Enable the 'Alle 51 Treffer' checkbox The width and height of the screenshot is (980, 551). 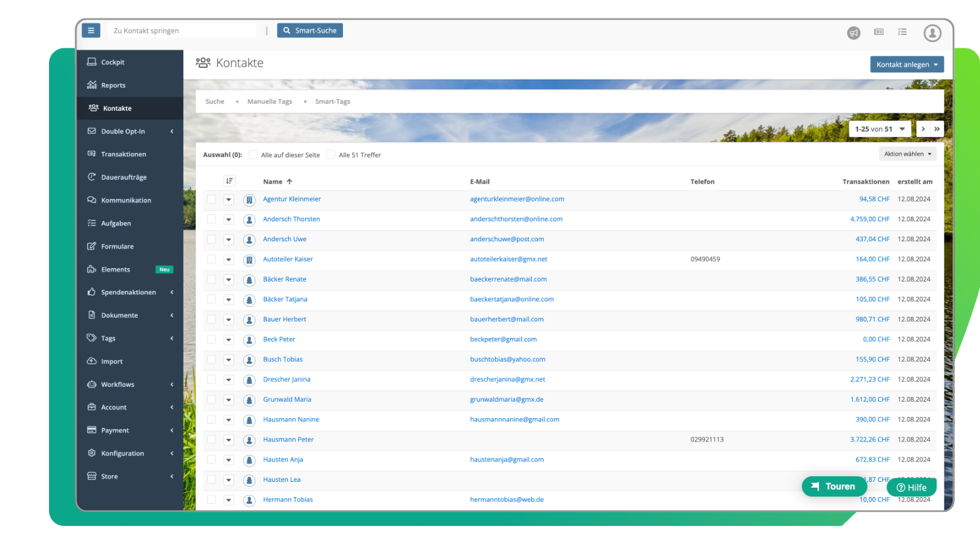click(331, 155)
